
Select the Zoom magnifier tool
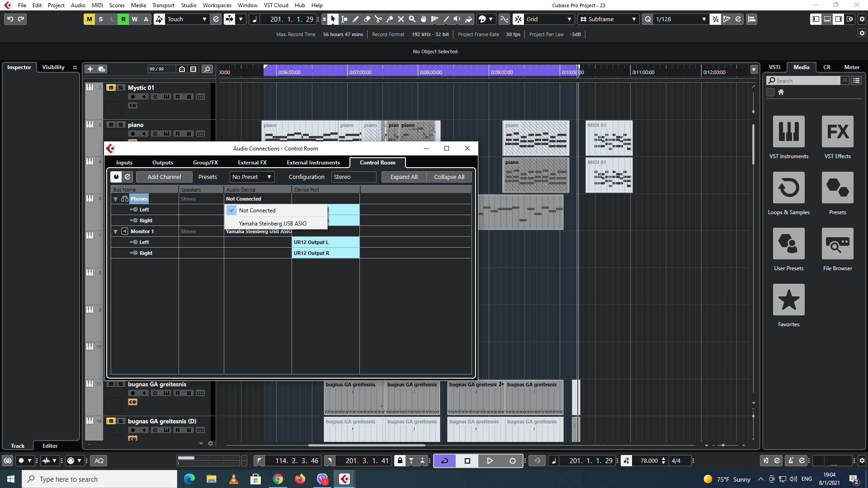click(x=412, y=19)
